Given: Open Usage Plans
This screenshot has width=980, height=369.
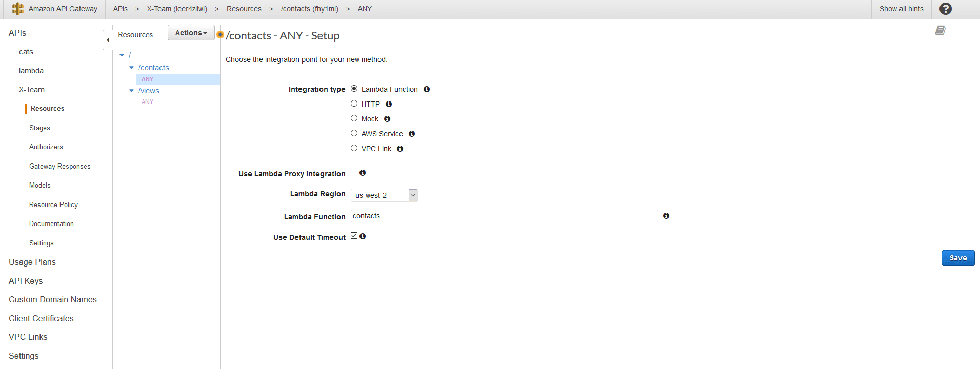Looking at the screenshot, I should [x=32, y=262].
